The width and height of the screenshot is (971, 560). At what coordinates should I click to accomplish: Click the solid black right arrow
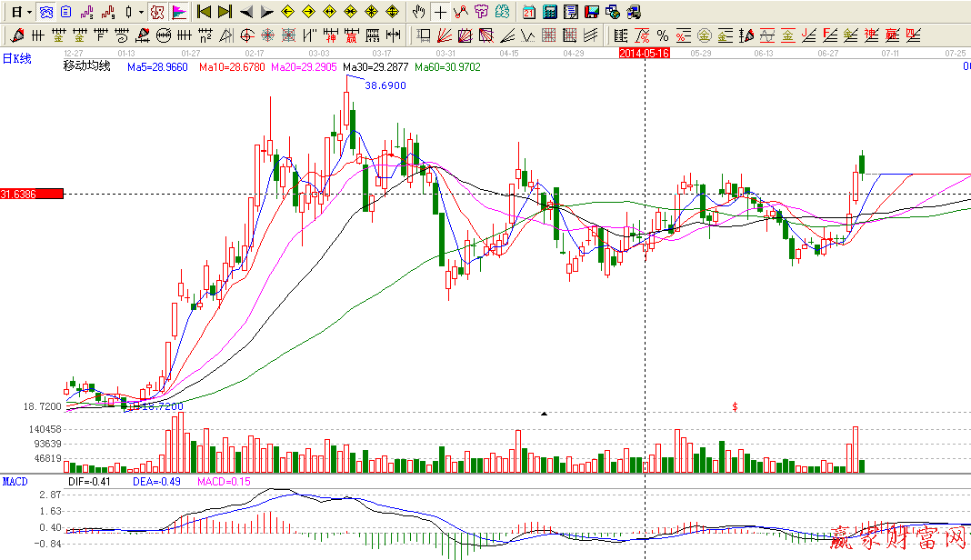267,12
